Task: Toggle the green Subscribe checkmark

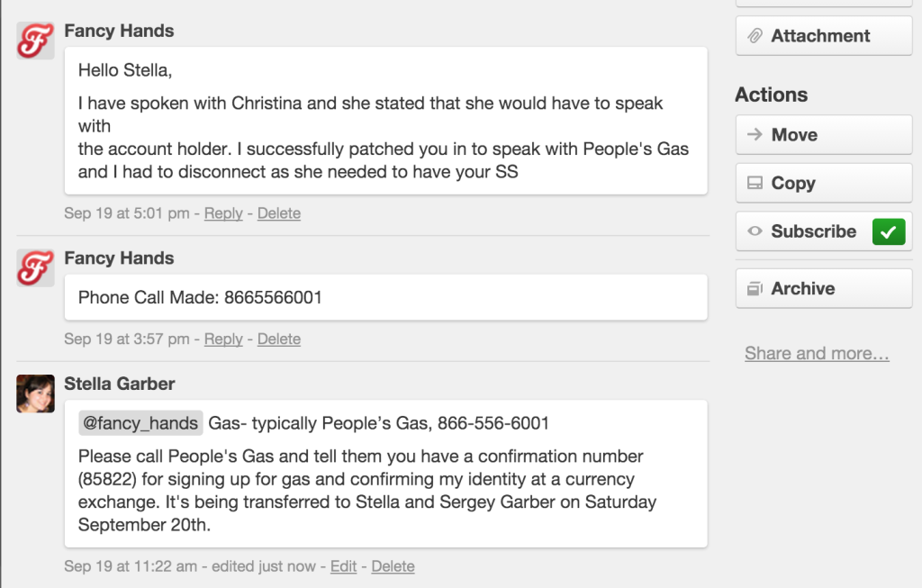Action: point(889,231)
